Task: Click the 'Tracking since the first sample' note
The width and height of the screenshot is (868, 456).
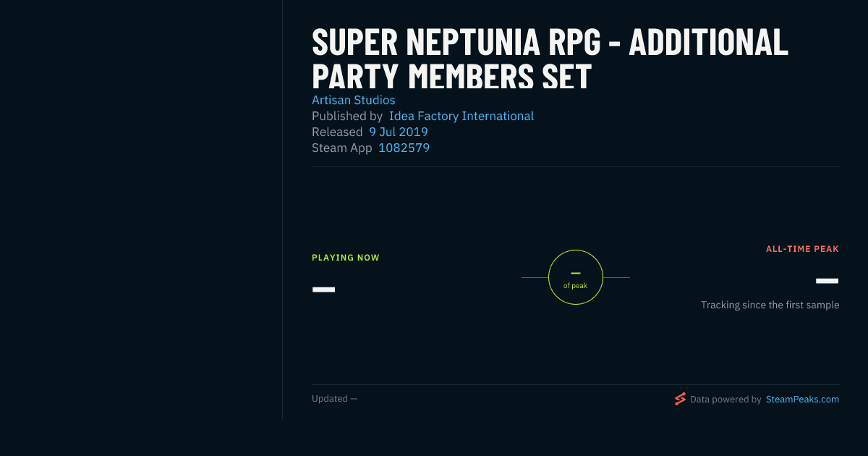Action: [x=770, y=305]
